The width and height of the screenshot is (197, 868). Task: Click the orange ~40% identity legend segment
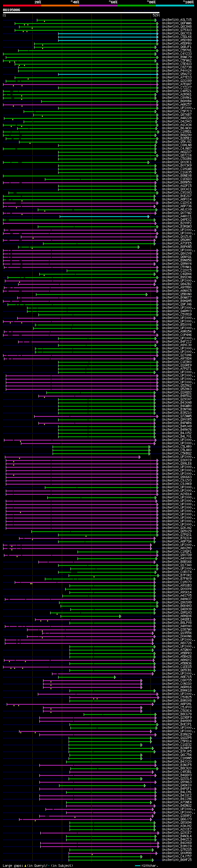(60, 6)
